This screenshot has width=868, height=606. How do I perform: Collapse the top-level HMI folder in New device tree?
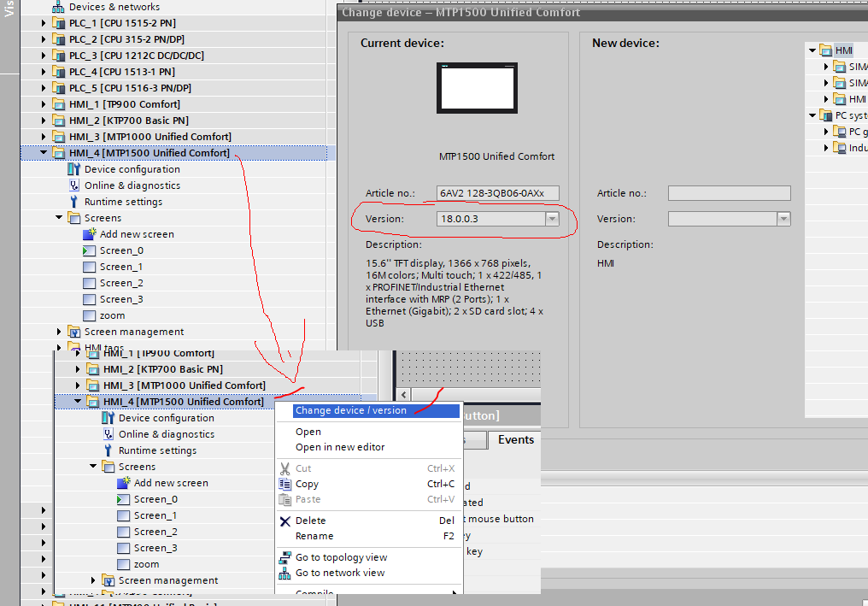[812, 50]
